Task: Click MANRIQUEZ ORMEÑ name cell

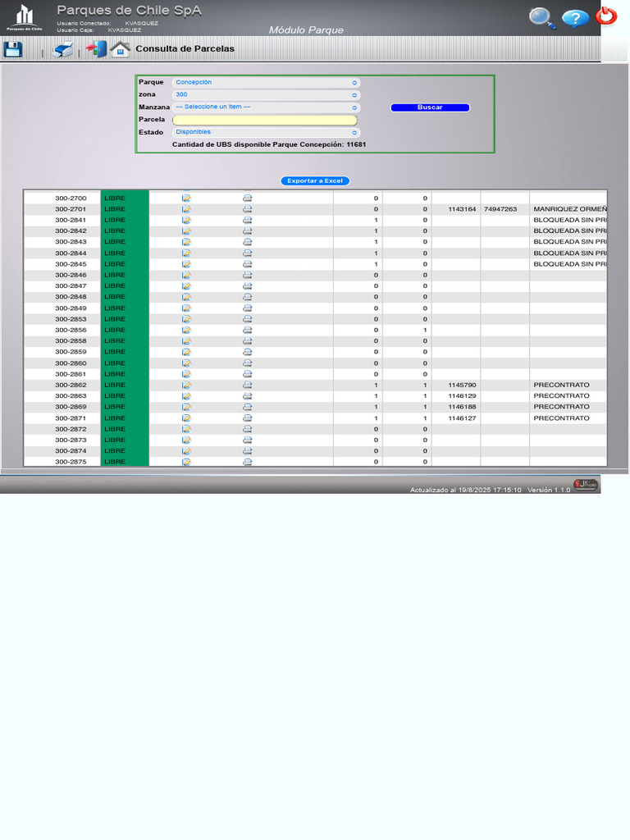Action: 570,209
